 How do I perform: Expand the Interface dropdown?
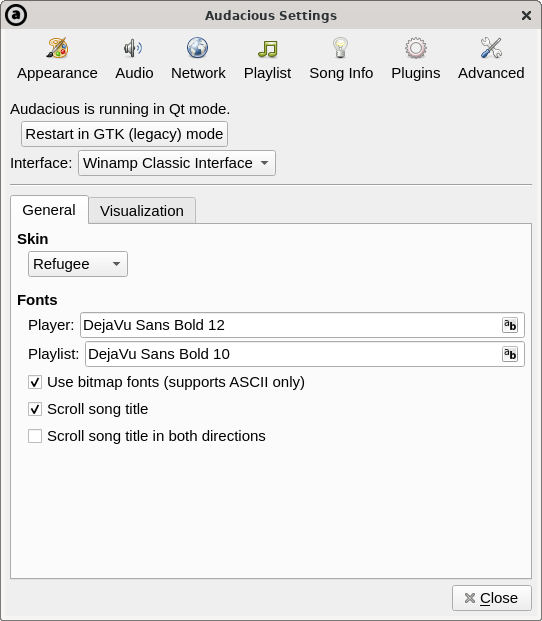[177, 163]
